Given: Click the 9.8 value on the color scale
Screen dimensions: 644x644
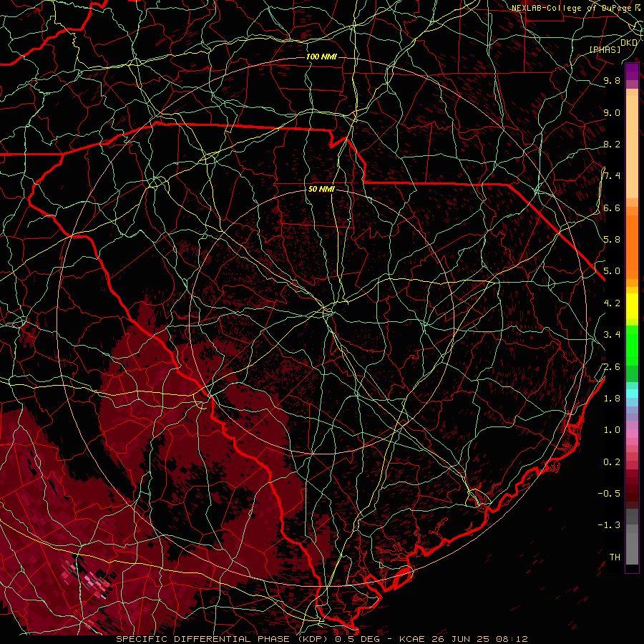Looking at the screenshot, I should point(612,80).
